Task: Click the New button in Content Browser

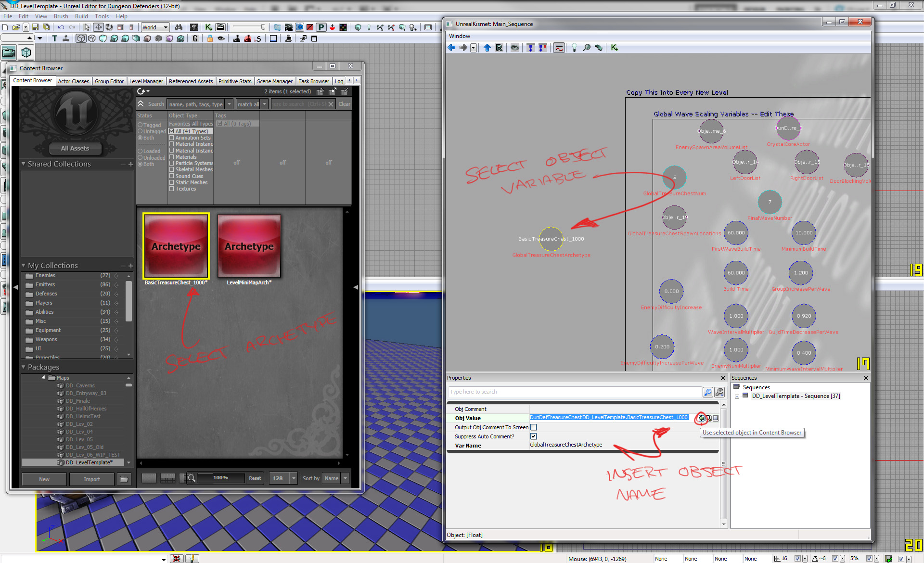Action: (44, 479)
